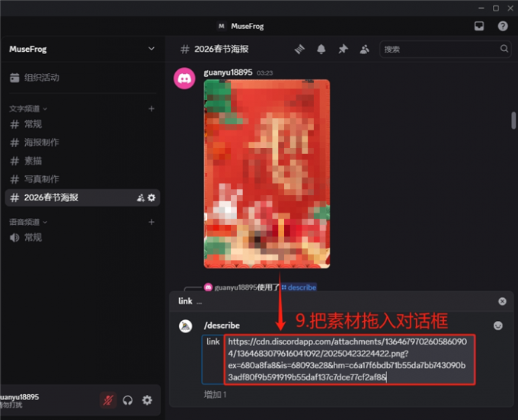Select the 2026春节海报 channel in sidebar
518x420 pixels.
pyautogui.click(x=82, y=197)
